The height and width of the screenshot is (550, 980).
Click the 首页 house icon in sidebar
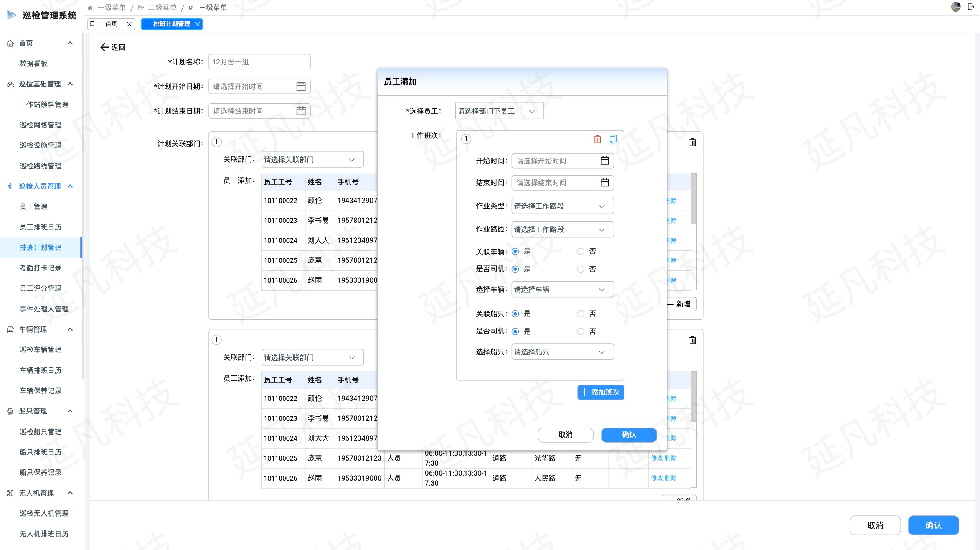10,43
